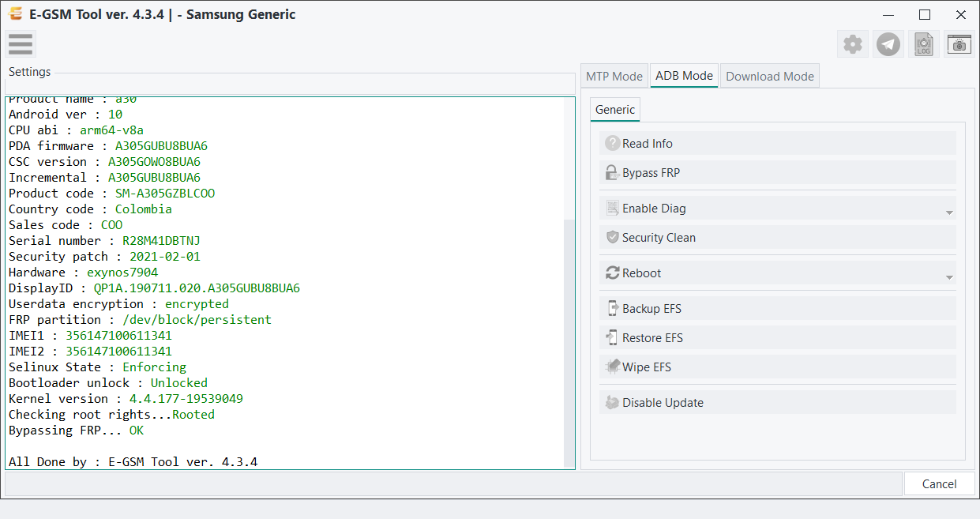Click the CSC version A305GOWO8BUA6 text
Screen dimensions: 980x519
point(104,162)
